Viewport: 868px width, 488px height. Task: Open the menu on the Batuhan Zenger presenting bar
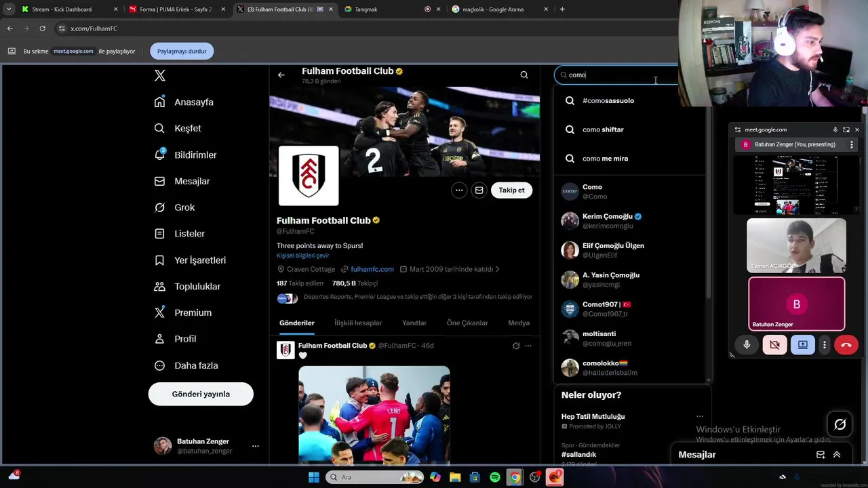tap(852, 144)
